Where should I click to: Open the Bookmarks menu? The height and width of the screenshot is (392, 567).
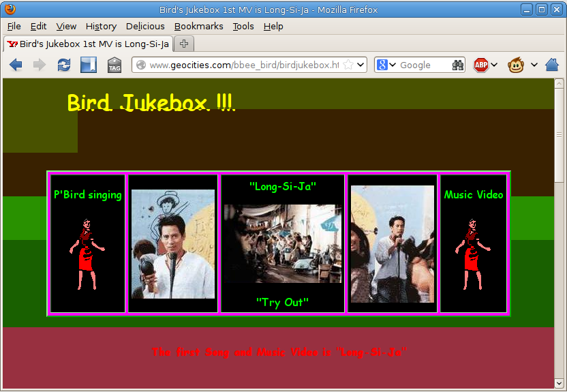(198, 27)
